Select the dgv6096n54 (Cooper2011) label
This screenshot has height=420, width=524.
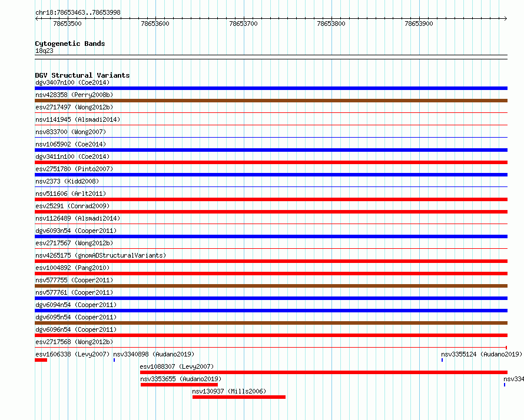76,329
